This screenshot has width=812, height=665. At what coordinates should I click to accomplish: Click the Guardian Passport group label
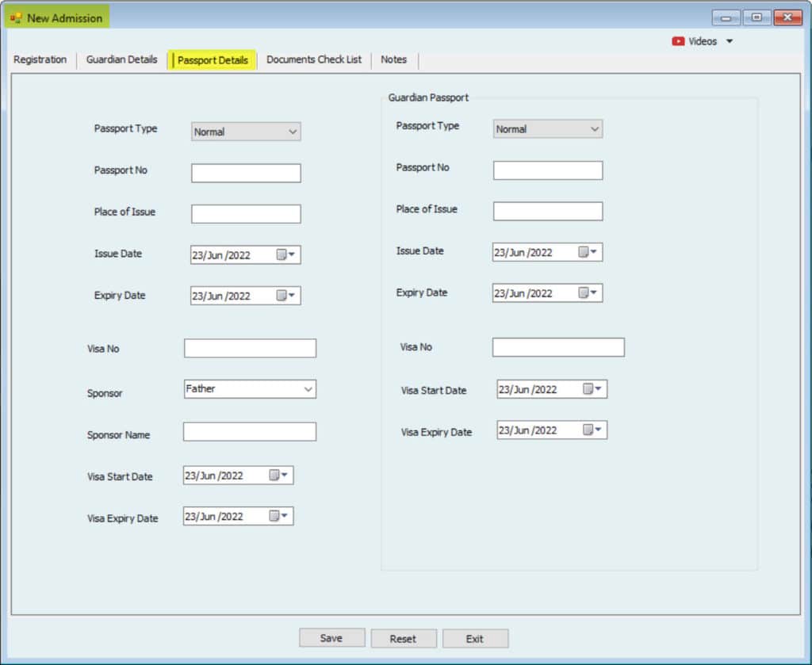(x=428, y=97)
